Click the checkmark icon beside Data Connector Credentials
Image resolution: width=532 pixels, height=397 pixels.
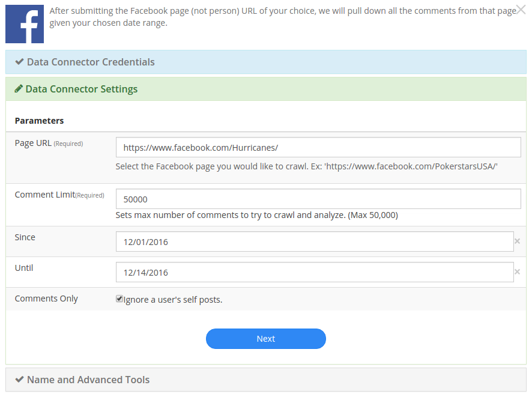pos(19,62)
